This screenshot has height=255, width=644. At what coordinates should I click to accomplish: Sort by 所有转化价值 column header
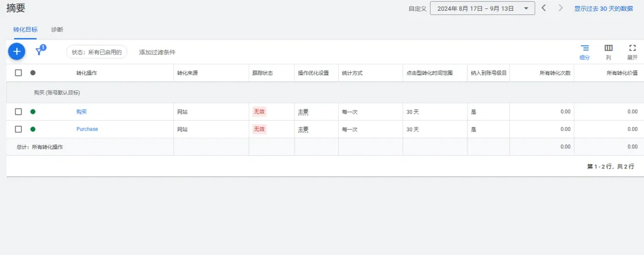tap(622, 73)
